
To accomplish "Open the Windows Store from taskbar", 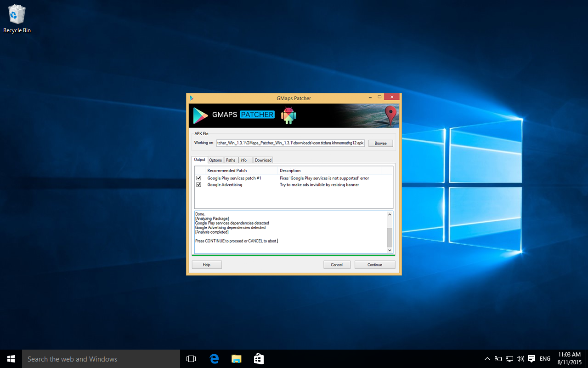I will (x=259, y=359).
